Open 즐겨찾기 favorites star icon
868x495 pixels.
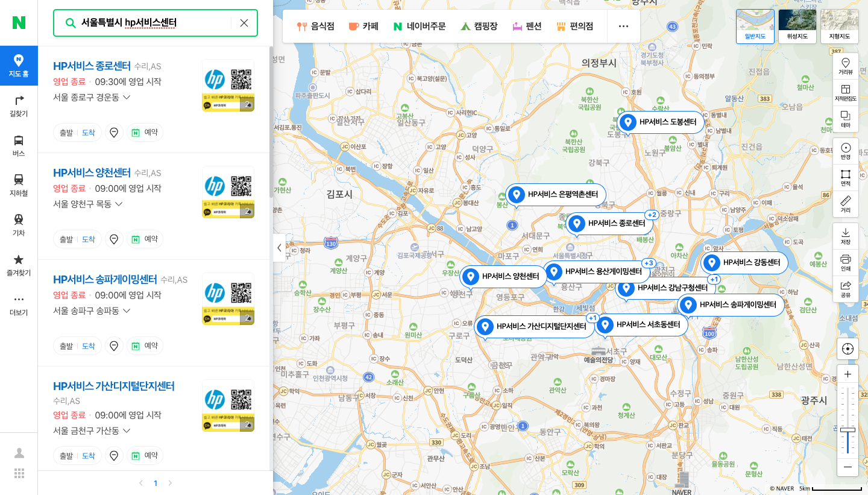coord(19,265)
